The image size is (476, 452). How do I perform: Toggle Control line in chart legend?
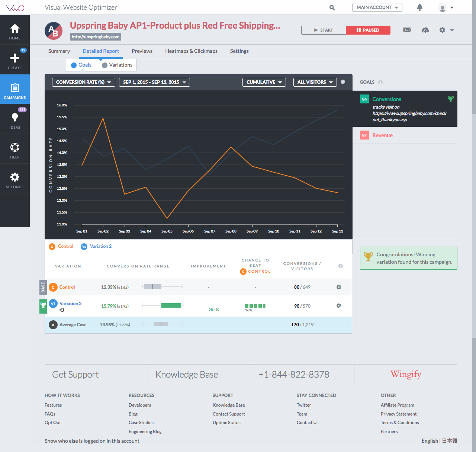pyautogui.click(x=61, y=246)
